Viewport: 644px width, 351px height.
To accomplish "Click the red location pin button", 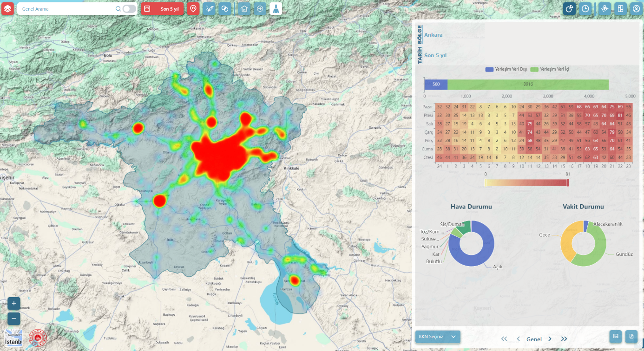I will 193,8.
